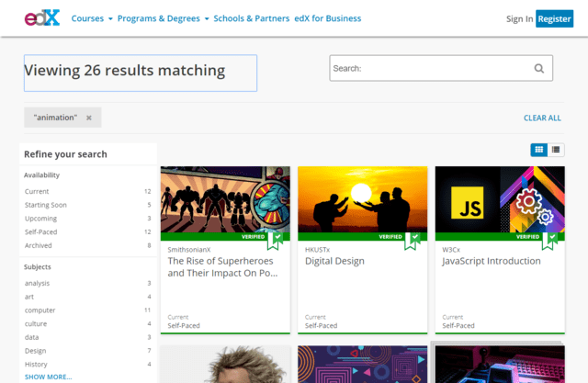The width and height of the screenshot is (588, 383).
Task: Filter by Design subject
Action: (88, 351)
